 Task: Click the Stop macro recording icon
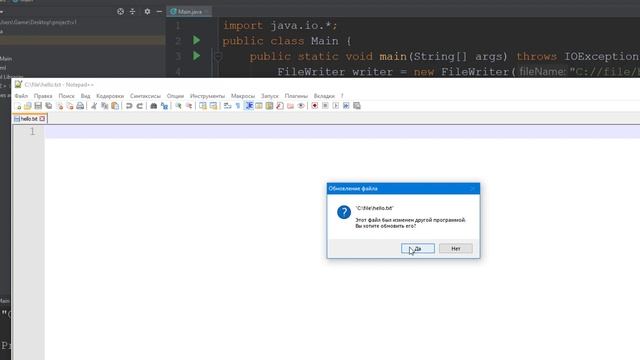coord(325,106)
